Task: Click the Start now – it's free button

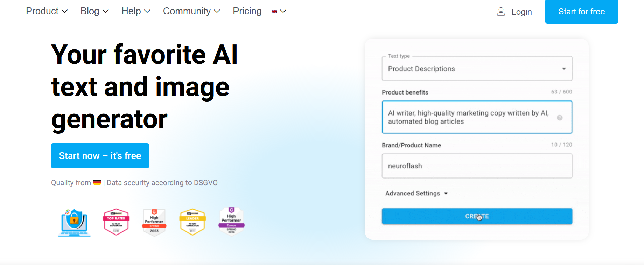Action: click(100, 156)
